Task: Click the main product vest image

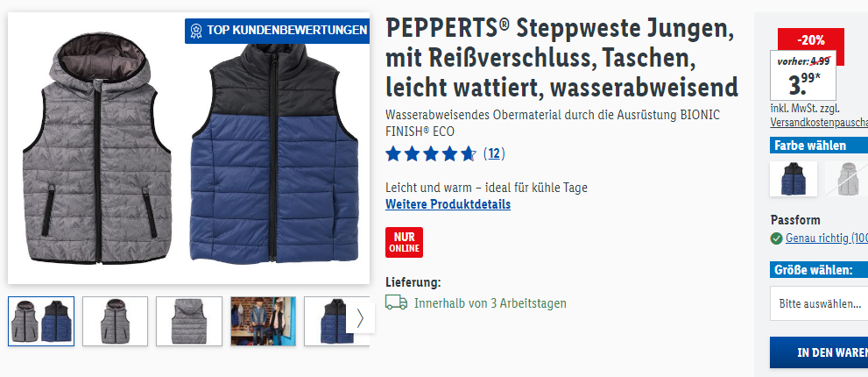Action: (189, 148)
